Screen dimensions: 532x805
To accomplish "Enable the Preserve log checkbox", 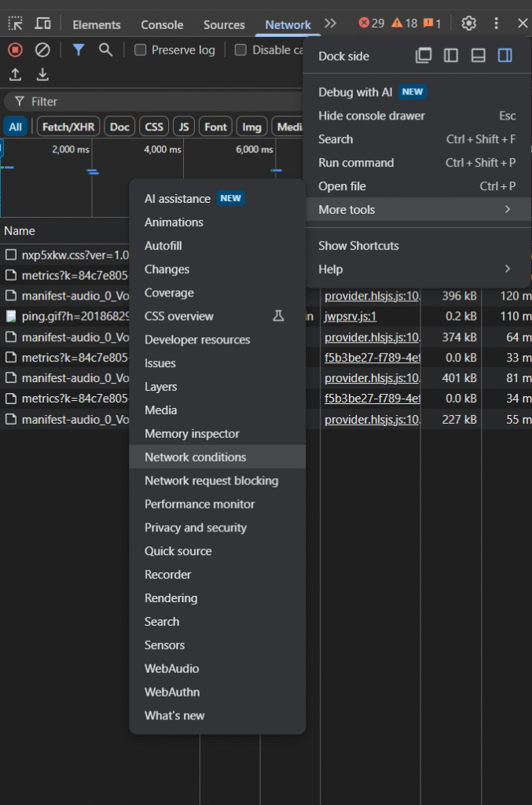I will click(141, 50).
